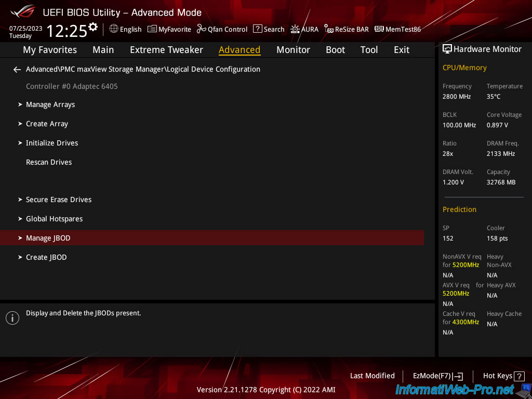Click the Hot Keys question-mark icon

point(519,376)
